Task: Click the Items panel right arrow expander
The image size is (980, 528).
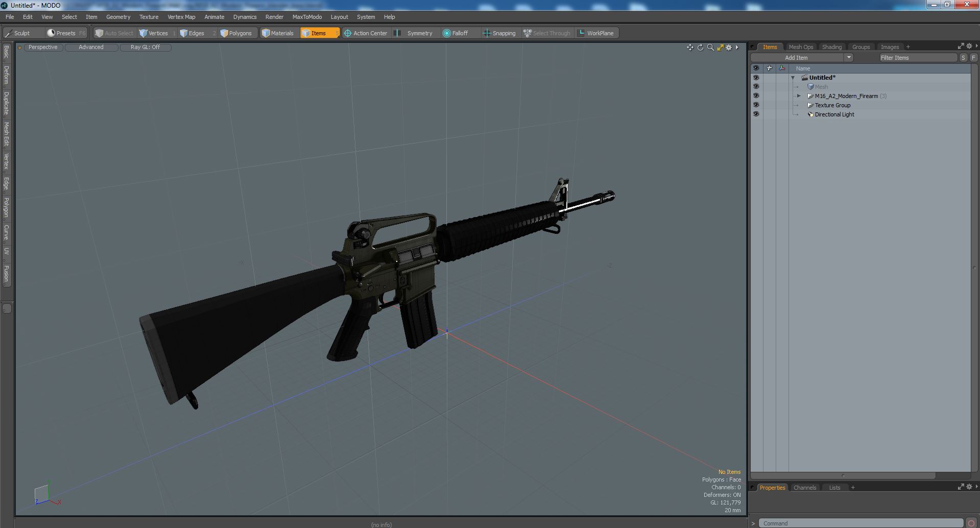Action: click(x=976, y=46)
